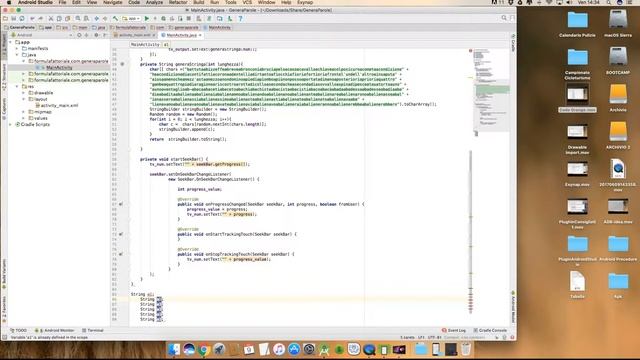The width and height of the screenshot is (640, 360).
Task: Select MainActivity in project tree
Action: pos(59,67)
